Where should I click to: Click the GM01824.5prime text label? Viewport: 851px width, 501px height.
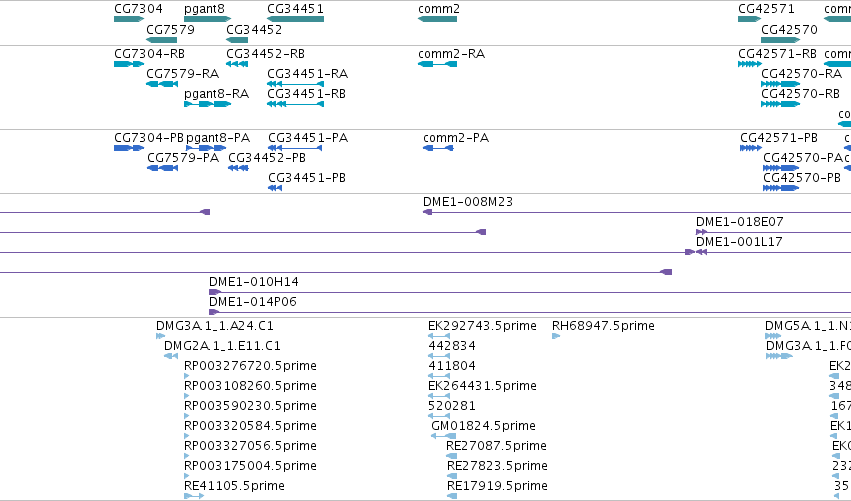(483, 426)
